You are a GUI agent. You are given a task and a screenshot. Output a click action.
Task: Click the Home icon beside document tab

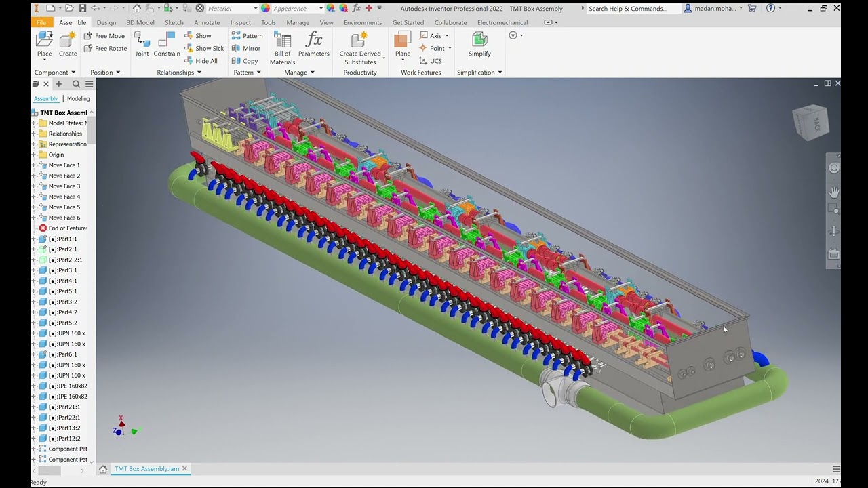pos(103,469)
